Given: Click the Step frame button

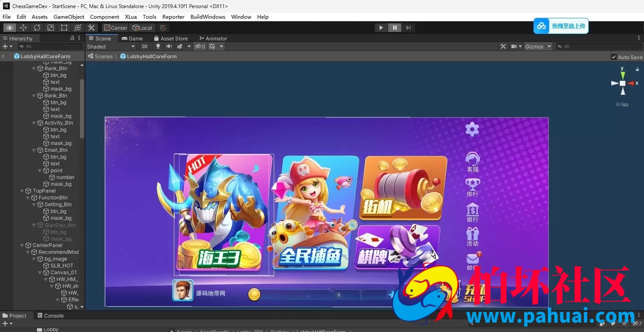Looking at the screenshot, I should click(x=408, y=28).
